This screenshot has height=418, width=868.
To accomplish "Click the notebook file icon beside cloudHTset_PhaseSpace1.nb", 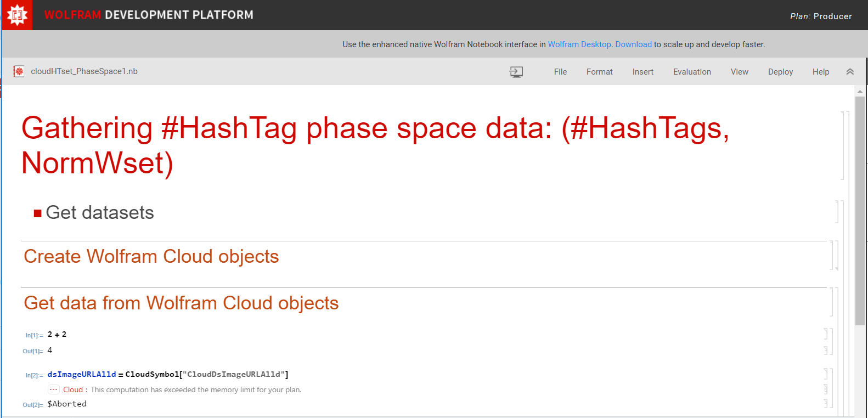I will tap(19, 71).
